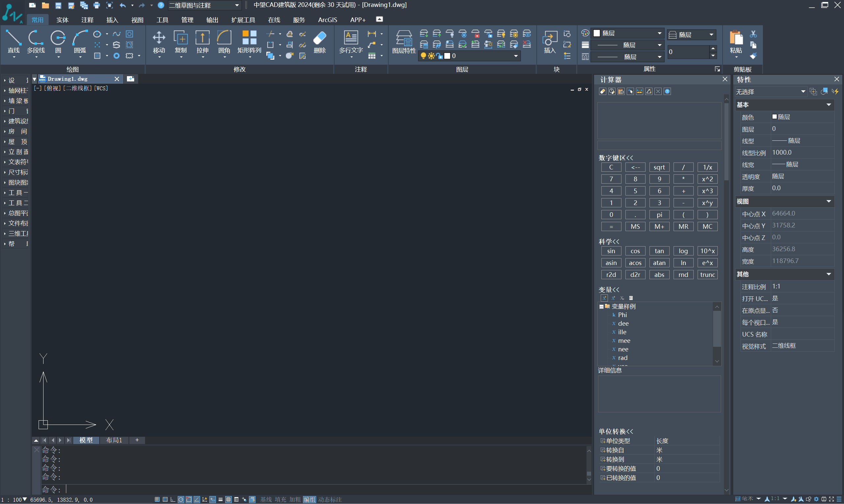
Task: Click the new drawing tab plus icon
Action: coord(131,79)
